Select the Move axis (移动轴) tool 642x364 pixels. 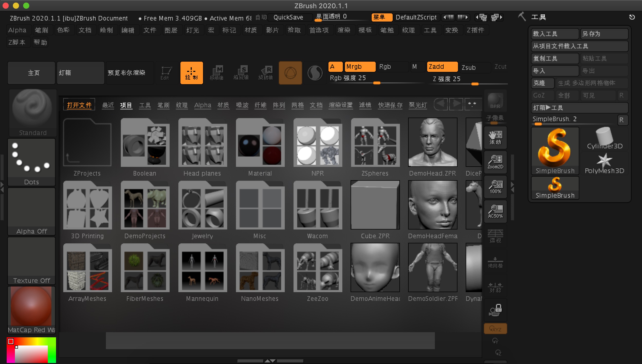216,73
